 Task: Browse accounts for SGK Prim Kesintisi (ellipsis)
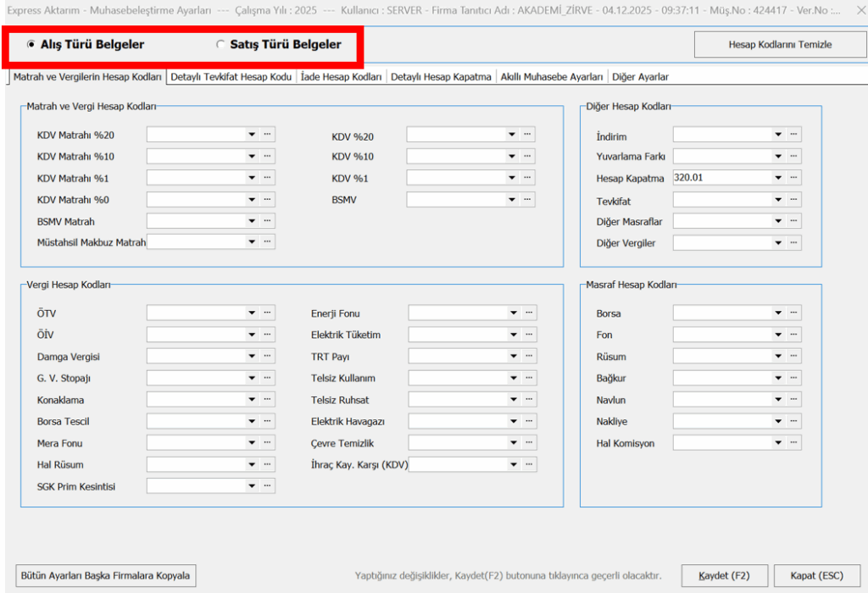[267, 485]
